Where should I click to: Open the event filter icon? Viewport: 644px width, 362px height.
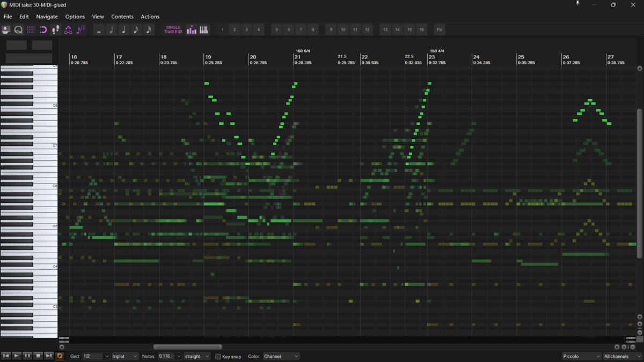[6, 30]
